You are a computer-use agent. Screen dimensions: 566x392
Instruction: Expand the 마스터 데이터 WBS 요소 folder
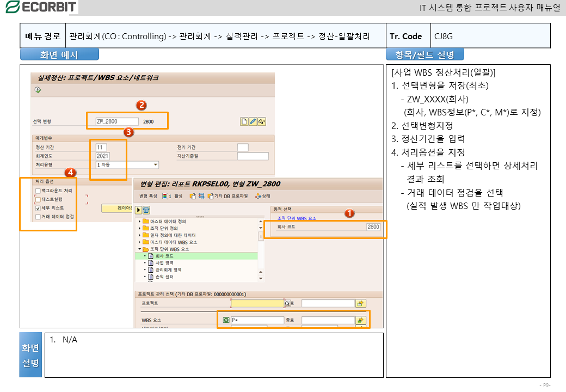coord(140,242)
